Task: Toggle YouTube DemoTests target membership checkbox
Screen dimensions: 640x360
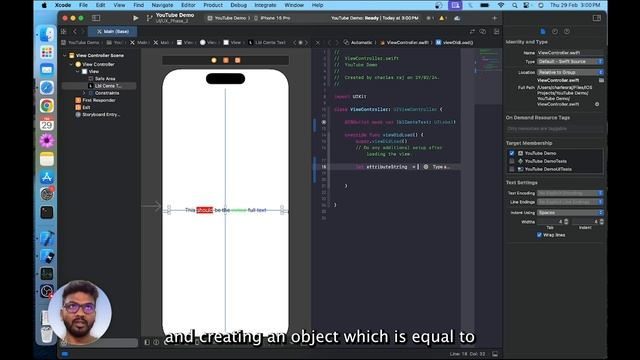Action: tap(512, 161)
